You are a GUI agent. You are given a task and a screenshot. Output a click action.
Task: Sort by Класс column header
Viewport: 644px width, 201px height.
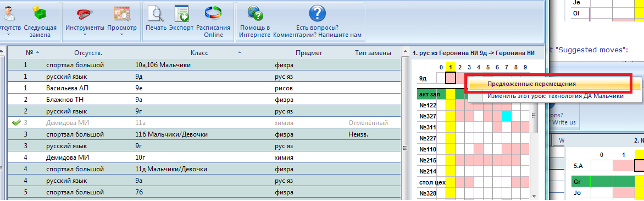tap(199, 53)
